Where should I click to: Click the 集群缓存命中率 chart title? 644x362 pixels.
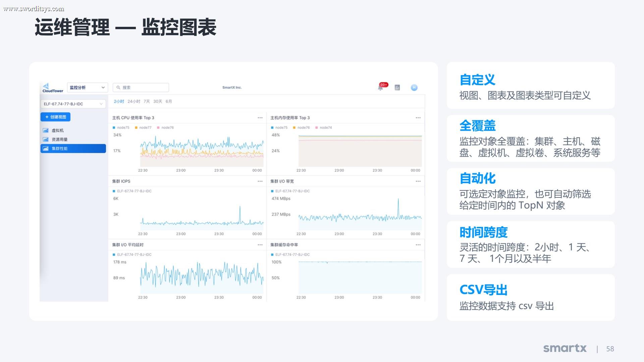point(284,245)
